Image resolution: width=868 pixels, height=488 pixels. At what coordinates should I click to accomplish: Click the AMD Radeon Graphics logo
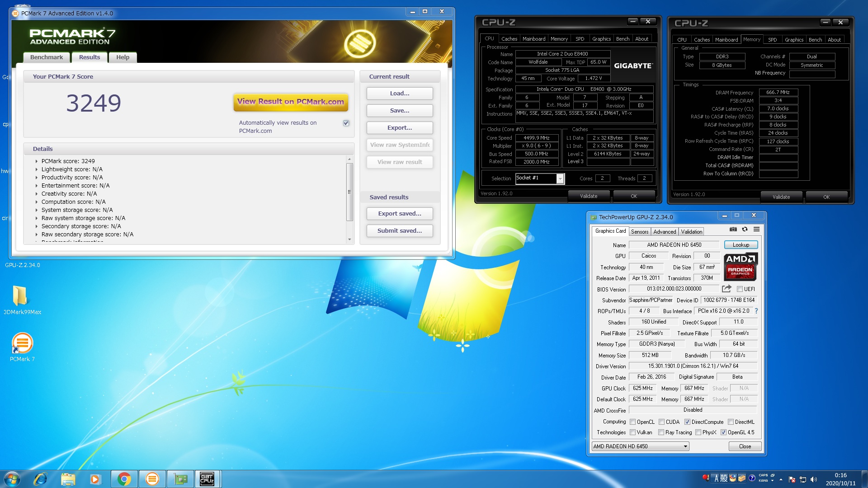point(741,267)
